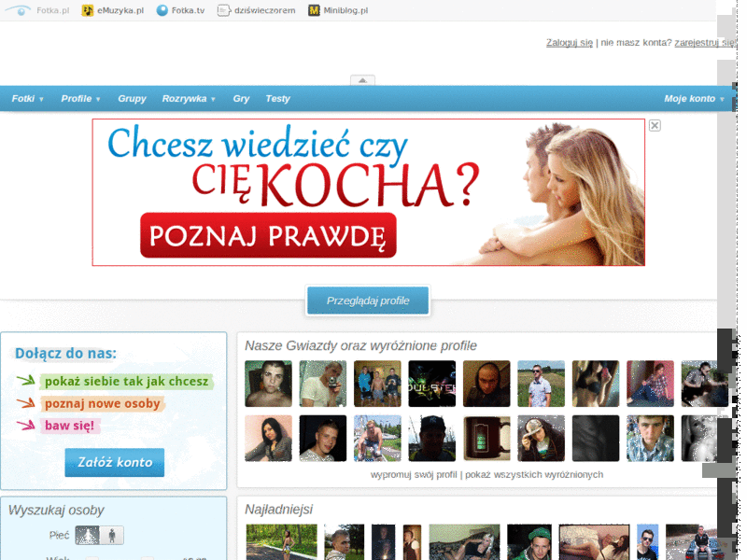Click the Fotka.tv text link
Screen dimensions: 747x560
point(188,10)
